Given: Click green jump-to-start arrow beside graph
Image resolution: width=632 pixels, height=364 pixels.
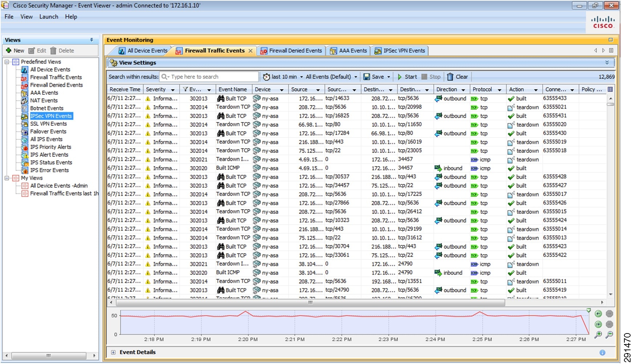Looking at the screenshot, I should 598,324.
